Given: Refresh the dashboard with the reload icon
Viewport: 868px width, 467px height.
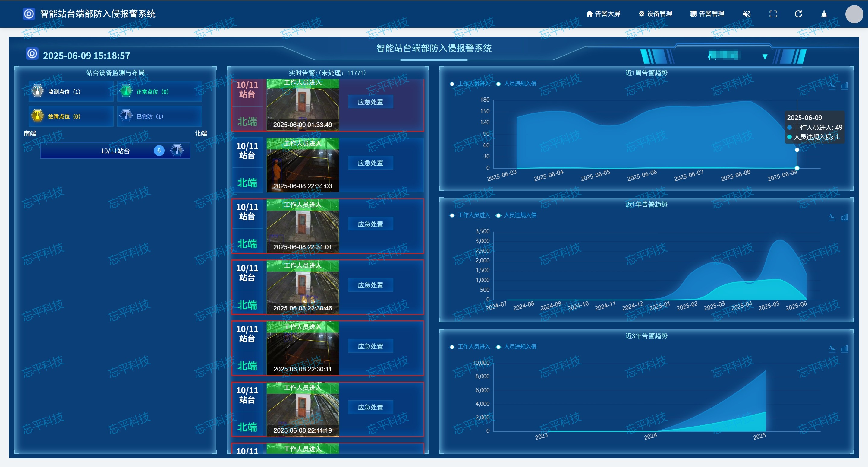Looking at the screenshot, I should 798,14.
